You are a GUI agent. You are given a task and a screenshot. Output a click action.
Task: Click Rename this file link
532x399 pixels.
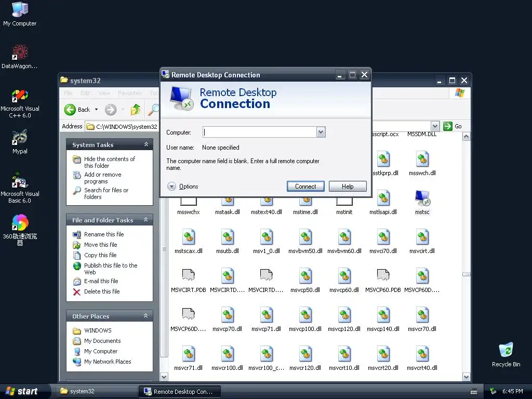coord(104,234)
